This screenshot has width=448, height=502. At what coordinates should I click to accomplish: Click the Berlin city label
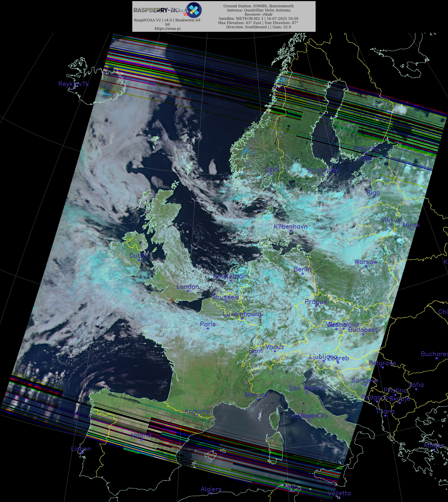coord(303,269)
